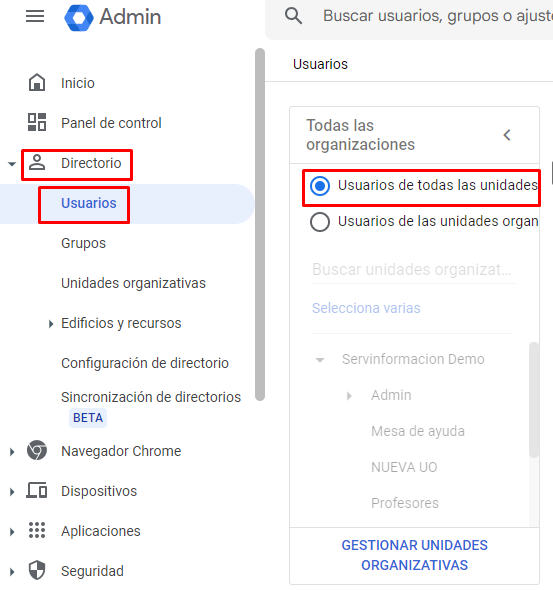The height and width of the screenshot is (590, 553).
Task: Click the Directorio person icon
Action: pyautogui.click(x=37, y=163)
